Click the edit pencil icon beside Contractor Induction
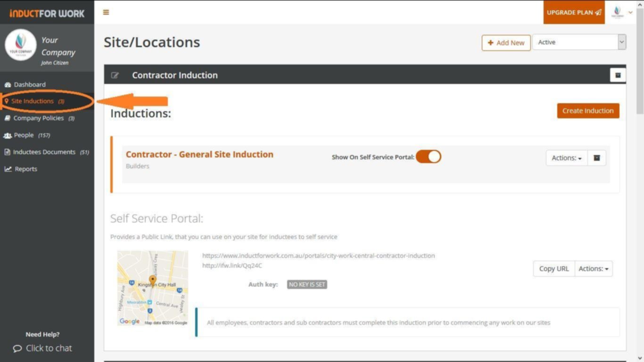 point(115,75)
